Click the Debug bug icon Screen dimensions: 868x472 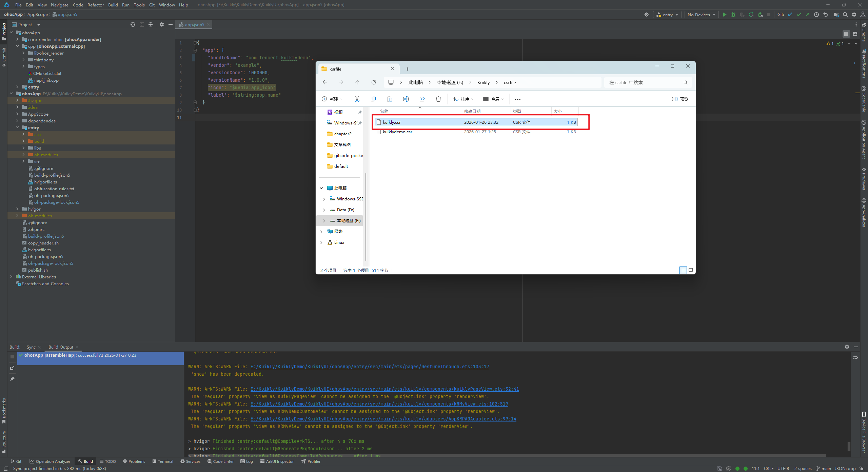[733, 15]
